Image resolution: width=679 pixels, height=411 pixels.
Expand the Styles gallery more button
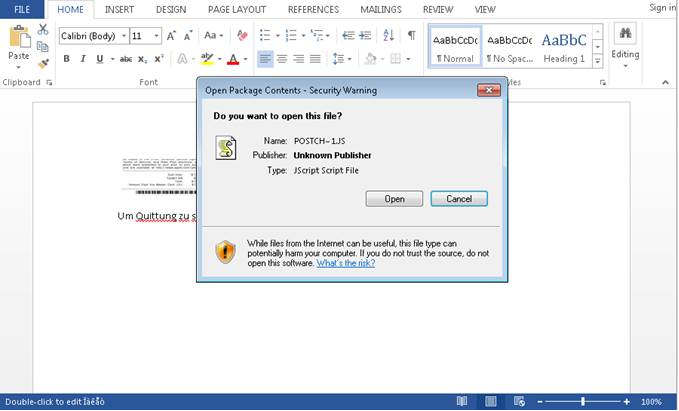coord(598,61)
